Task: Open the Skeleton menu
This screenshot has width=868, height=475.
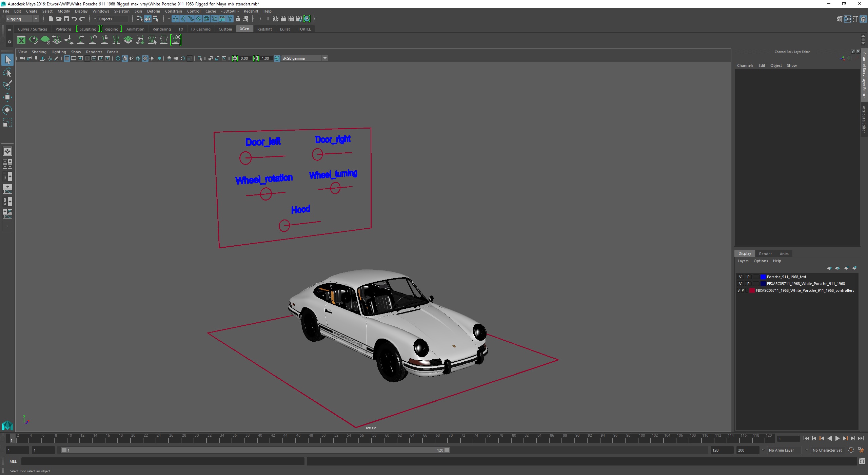Action: point(122,11)
